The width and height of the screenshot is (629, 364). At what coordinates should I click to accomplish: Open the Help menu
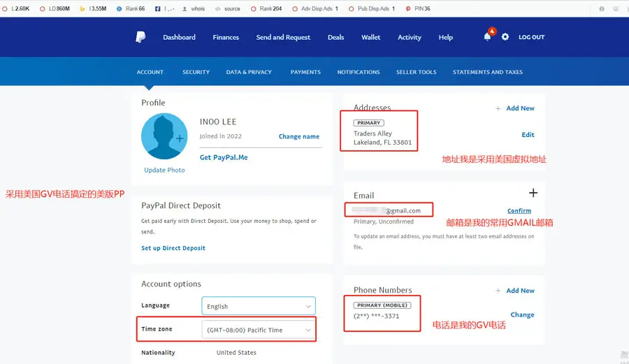(446, 37)
